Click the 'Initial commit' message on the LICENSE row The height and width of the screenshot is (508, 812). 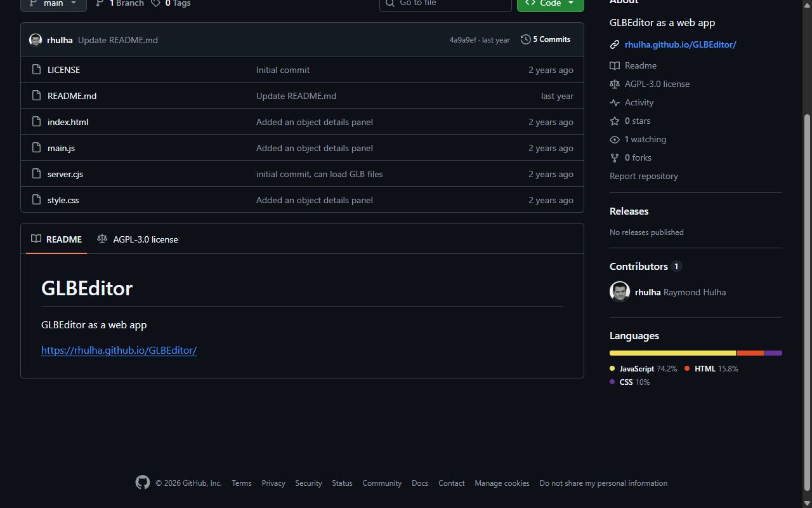pyautogui.click(x=283, y=70)
